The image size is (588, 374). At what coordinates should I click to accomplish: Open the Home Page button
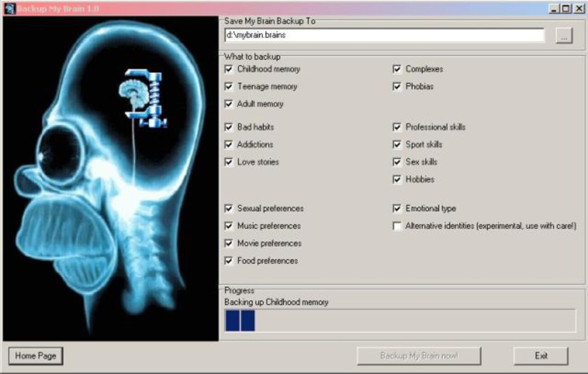tap(35, 356)
